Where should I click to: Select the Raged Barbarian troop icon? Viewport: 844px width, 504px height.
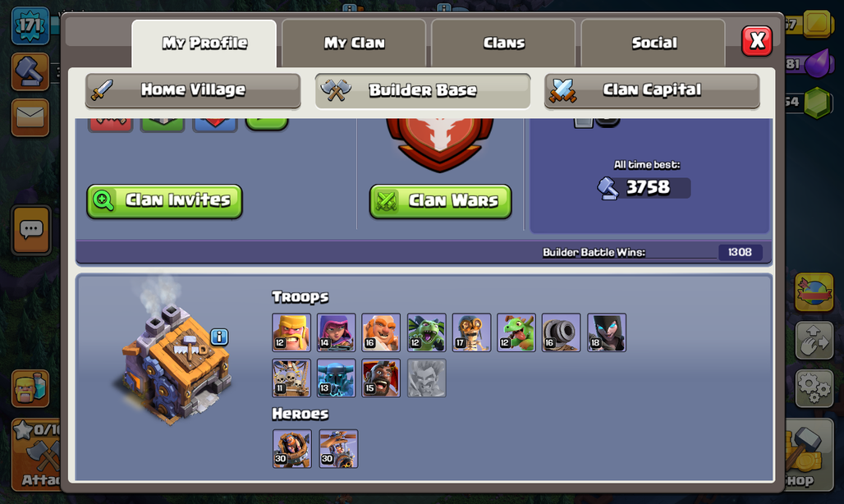pos(291,332)
